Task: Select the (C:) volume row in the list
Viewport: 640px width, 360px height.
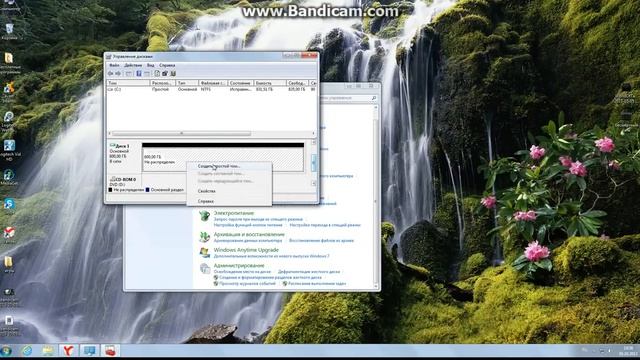Action: point(211,89)
